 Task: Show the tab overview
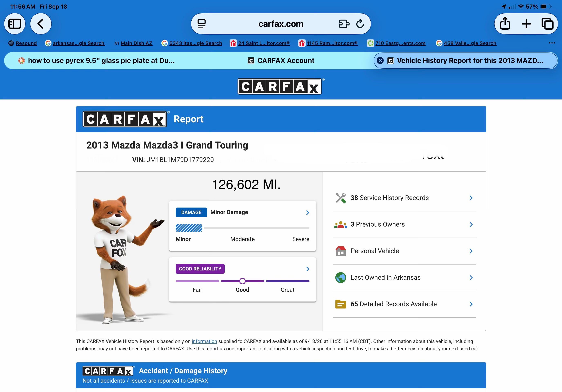click(x=547, y=24)
